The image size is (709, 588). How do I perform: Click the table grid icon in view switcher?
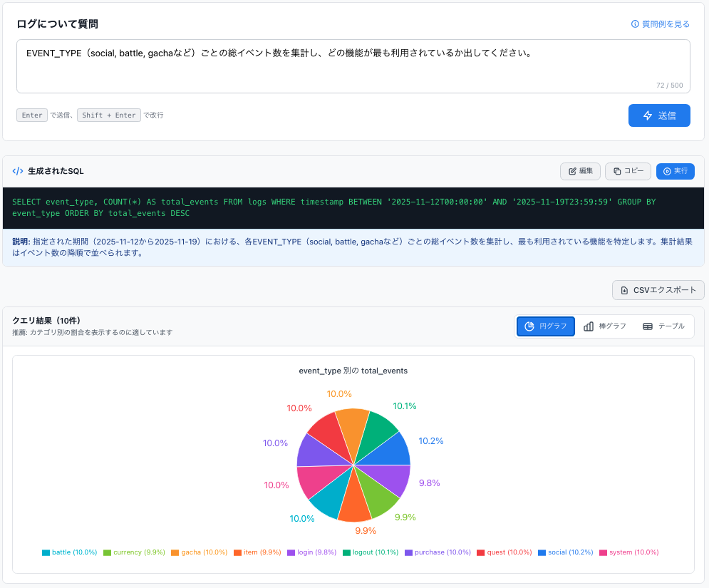coord(648,326)
